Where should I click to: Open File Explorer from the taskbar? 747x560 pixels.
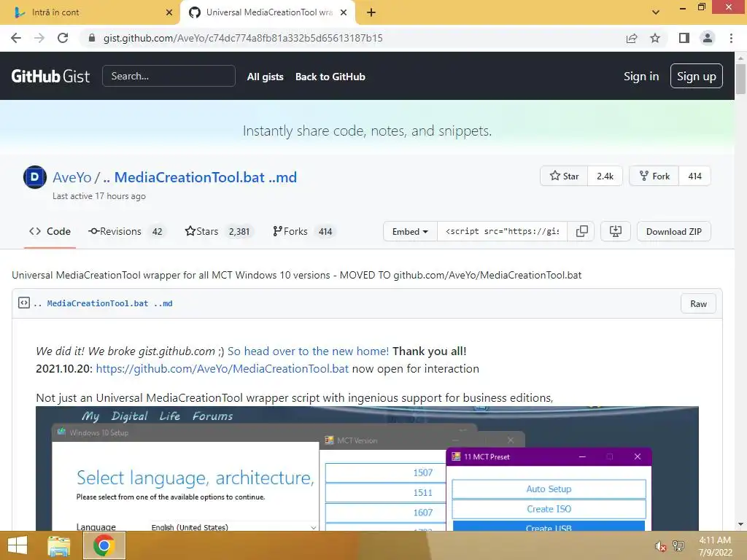pos(59,545)
